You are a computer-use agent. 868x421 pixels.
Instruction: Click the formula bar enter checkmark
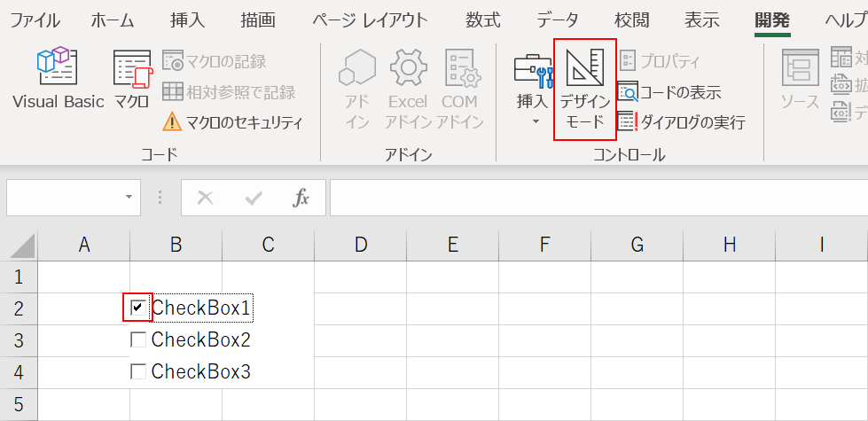click(254, 198)
